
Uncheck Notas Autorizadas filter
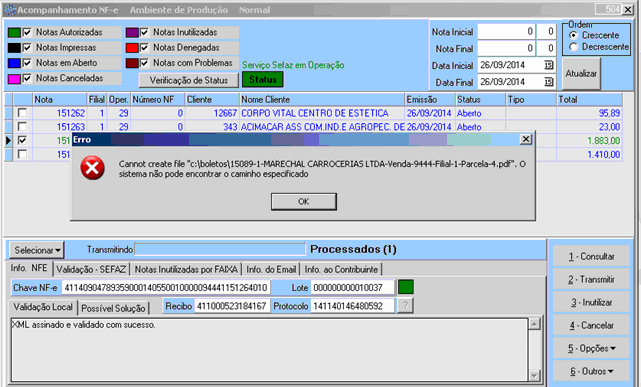pyautogui.click(x=27, y=32)
